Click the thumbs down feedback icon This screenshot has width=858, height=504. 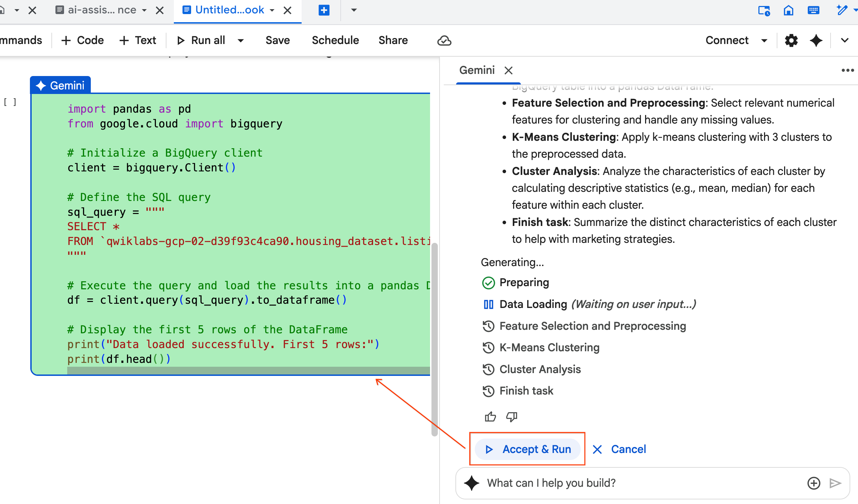511,417
